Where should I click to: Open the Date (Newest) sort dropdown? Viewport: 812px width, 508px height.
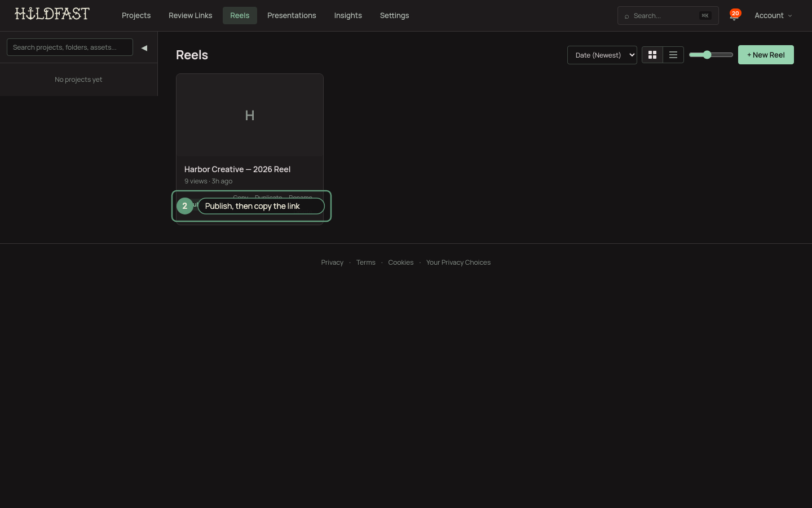(x=602, y=55)
